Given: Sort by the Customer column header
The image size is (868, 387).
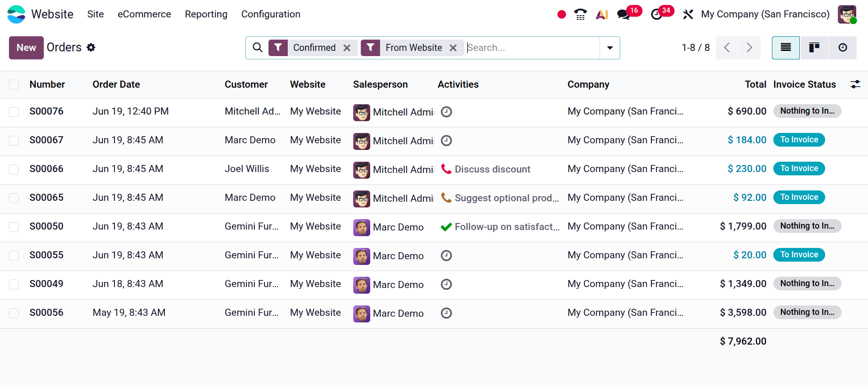Looking at the screenshot, I should [246, 84].
